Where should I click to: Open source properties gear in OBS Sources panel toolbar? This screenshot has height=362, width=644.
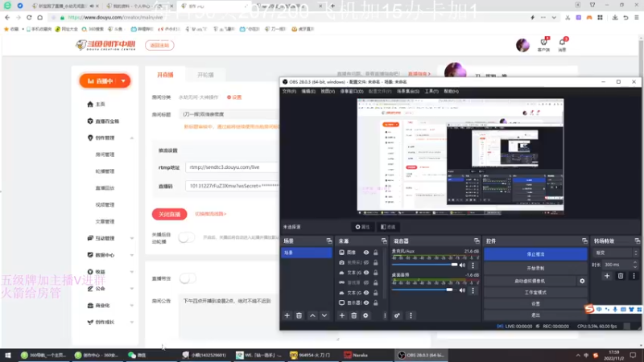(365, 315)
